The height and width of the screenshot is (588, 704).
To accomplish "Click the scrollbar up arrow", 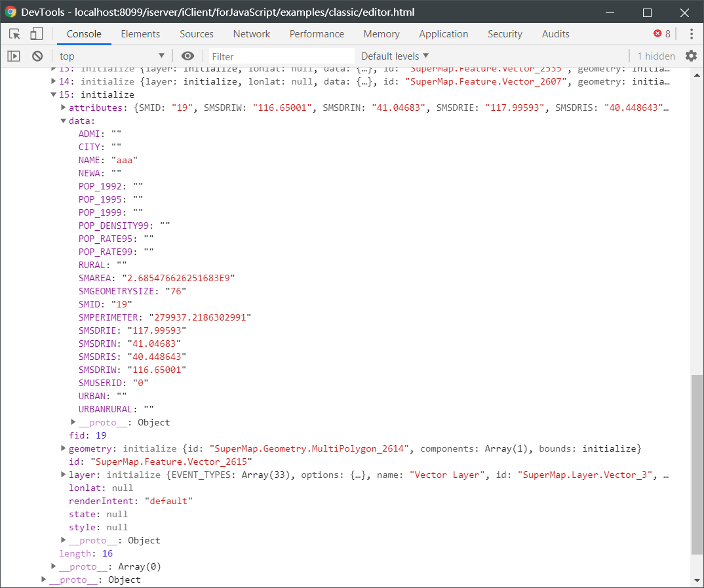I will coord(697,75).
